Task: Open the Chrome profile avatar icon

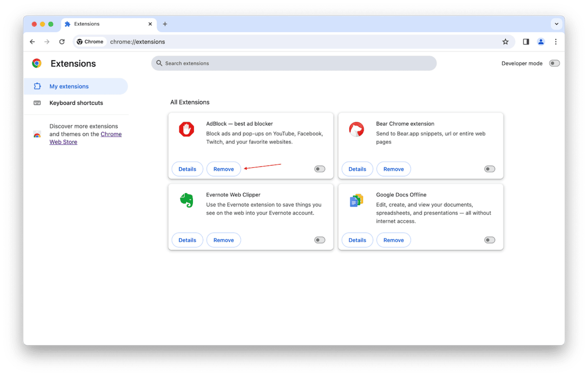Action: tap(541, 42)
